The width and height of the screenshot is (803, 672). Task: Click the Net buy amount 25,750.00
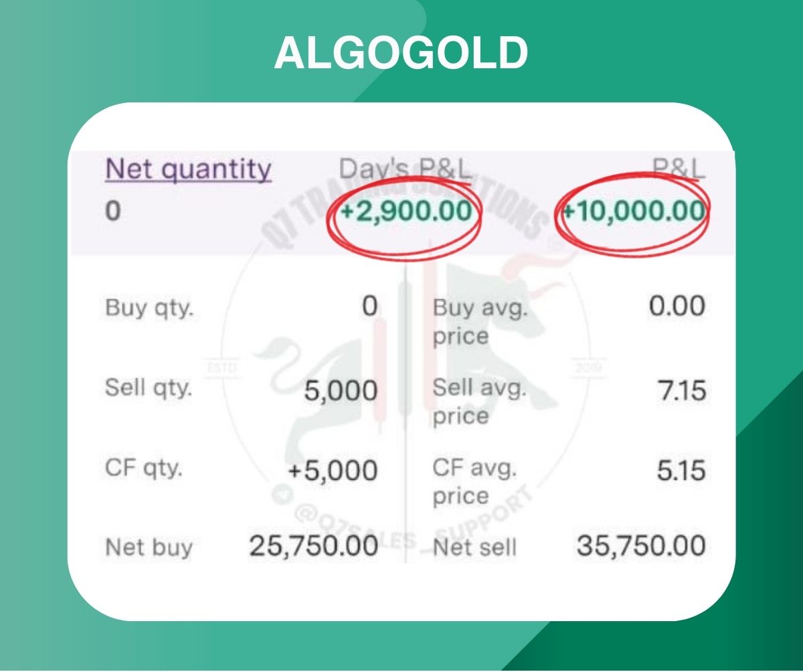313,547
